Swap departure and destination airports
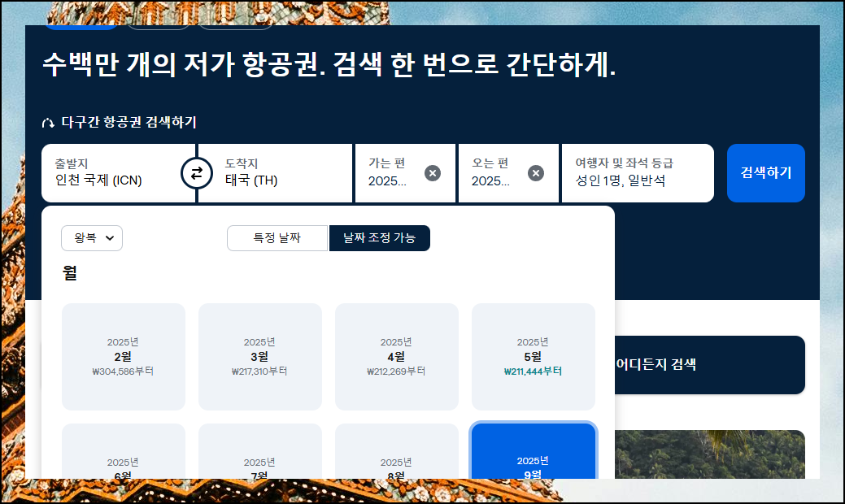845x504 pixels. (197, 173)
